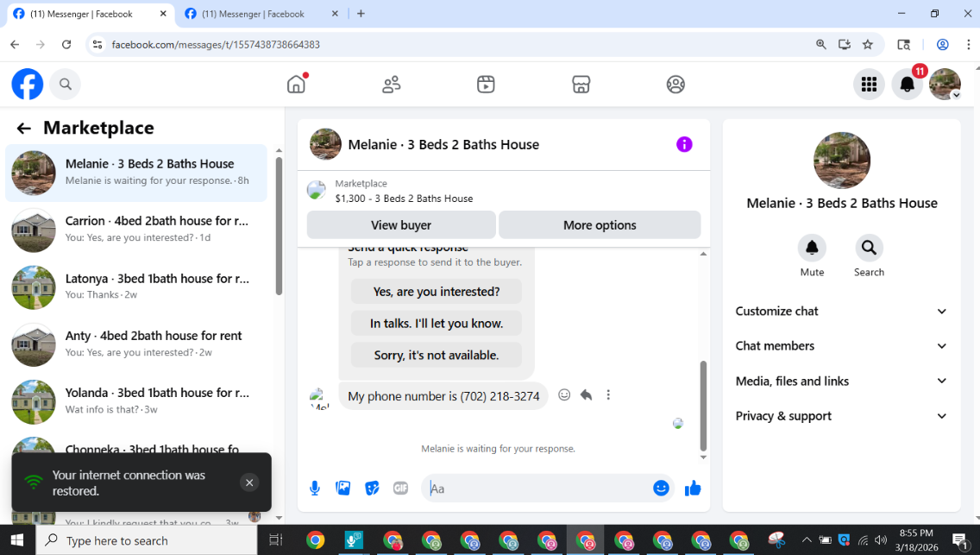The height and width of the screenshot is (555, 980).
Task: Focus the Aa message input field
Action: [x=537, y=489]
